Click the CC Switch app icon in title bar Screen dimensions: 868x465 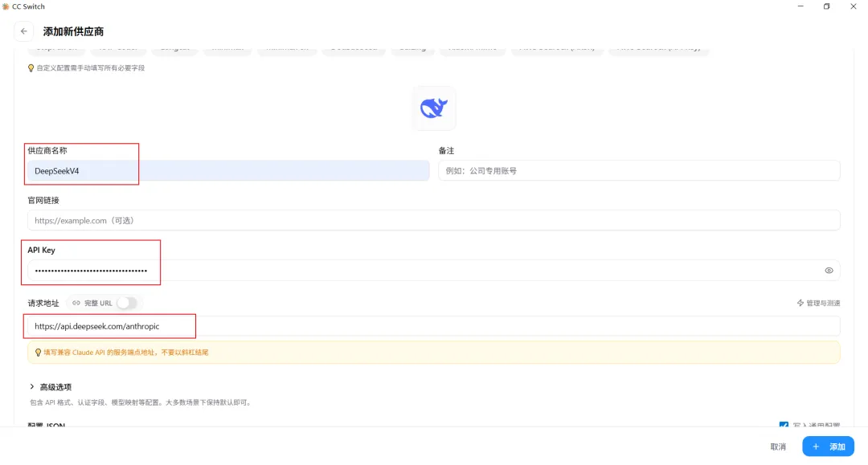tap(6, 6)
